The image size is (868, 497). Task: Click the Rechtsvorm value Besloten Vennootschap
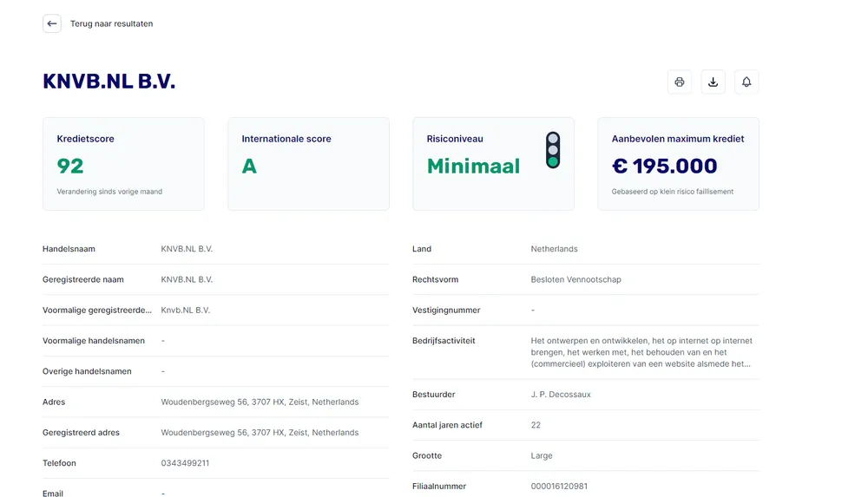575,279
